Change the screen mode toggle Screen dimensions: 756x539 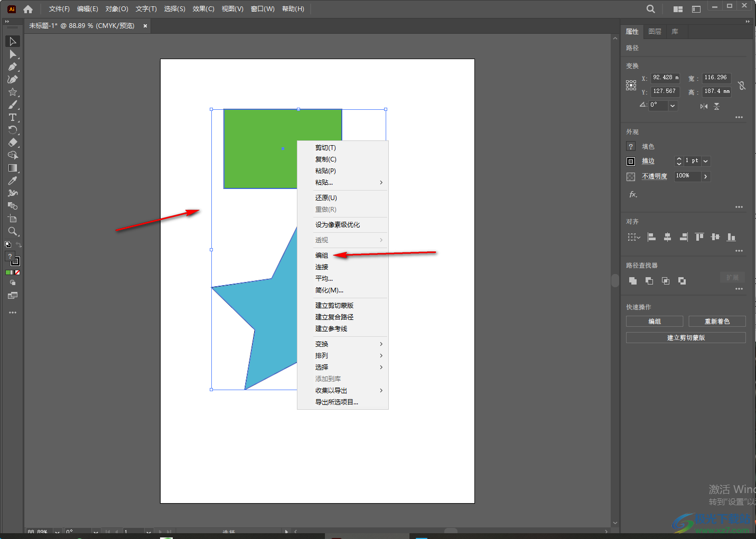[x=13, y=296]
